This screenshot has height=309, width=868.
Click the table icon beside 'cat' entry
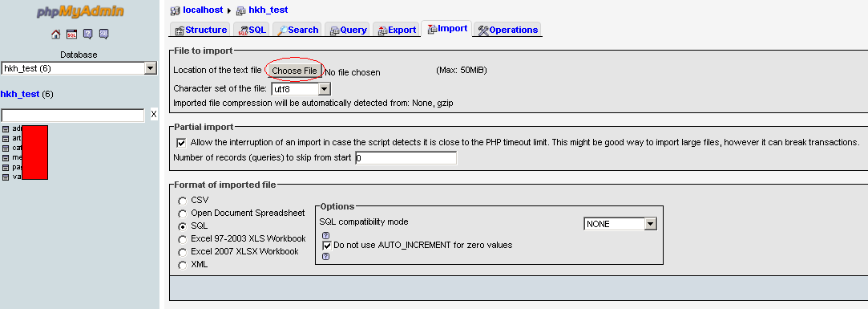point(6,148)
